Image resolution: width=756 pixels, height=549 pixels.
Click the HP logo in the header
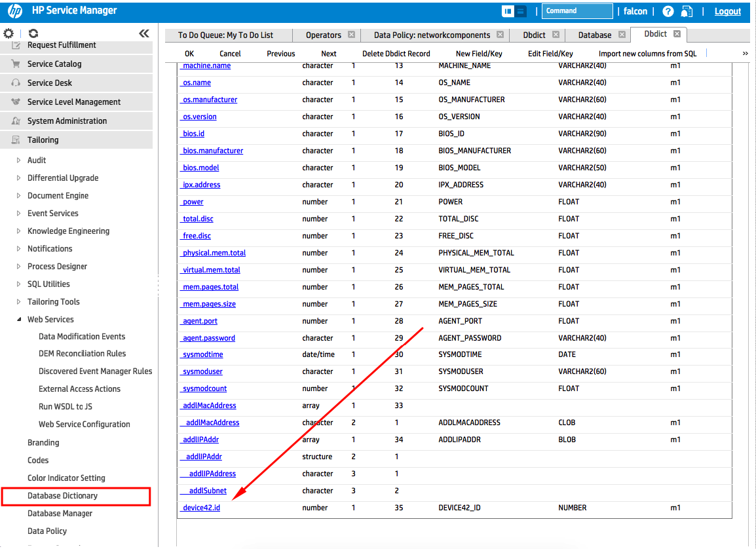pos(14,10)
